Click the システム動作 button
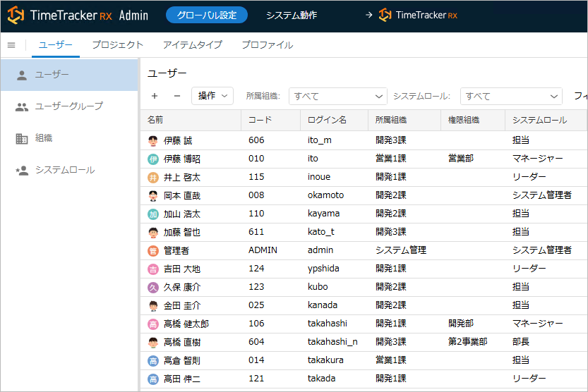588x392 pixels. [x=292, y=16]
